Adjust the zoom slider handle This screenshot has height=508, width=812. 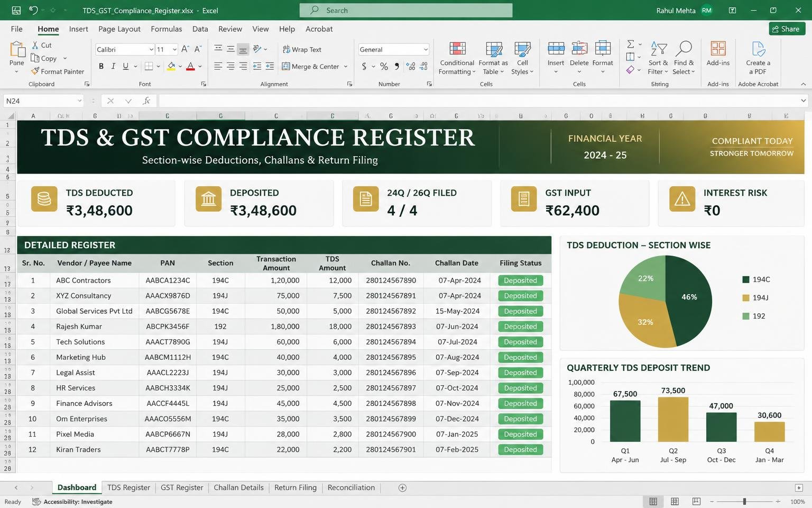(x=744, y=501)
